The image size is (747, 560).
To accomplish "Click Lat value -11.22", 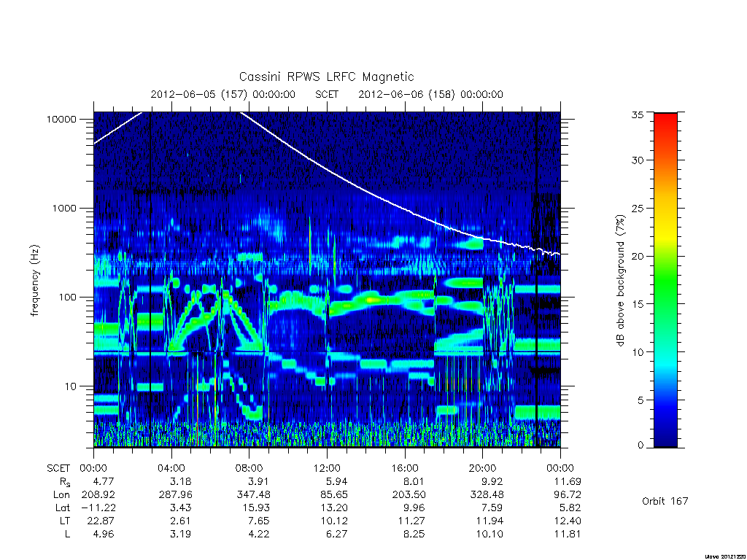I will click(x=98, y=507).
